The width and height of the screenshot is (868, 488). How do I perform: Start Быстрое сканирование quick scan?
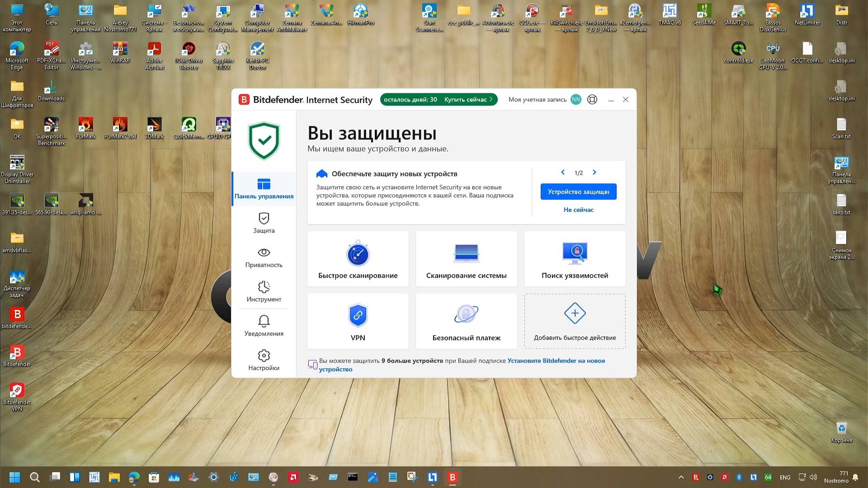pyautogui.click(x=357, y=259)
